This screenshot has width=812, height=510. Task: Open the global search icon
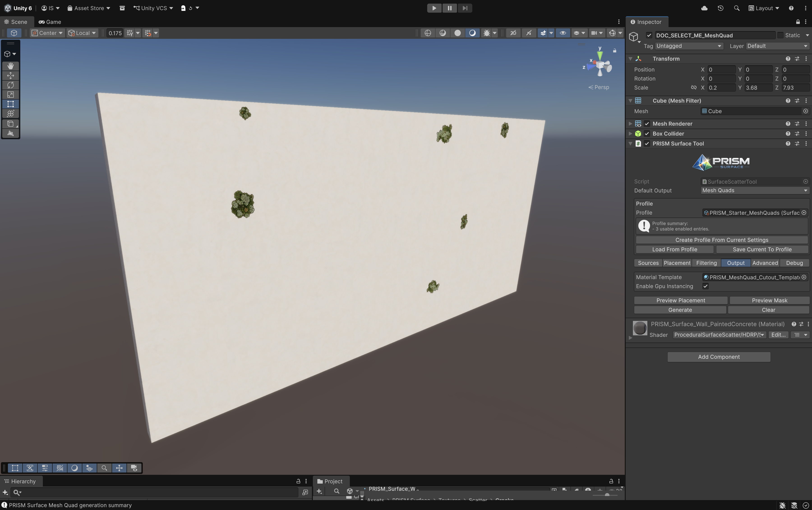point(736,8)
